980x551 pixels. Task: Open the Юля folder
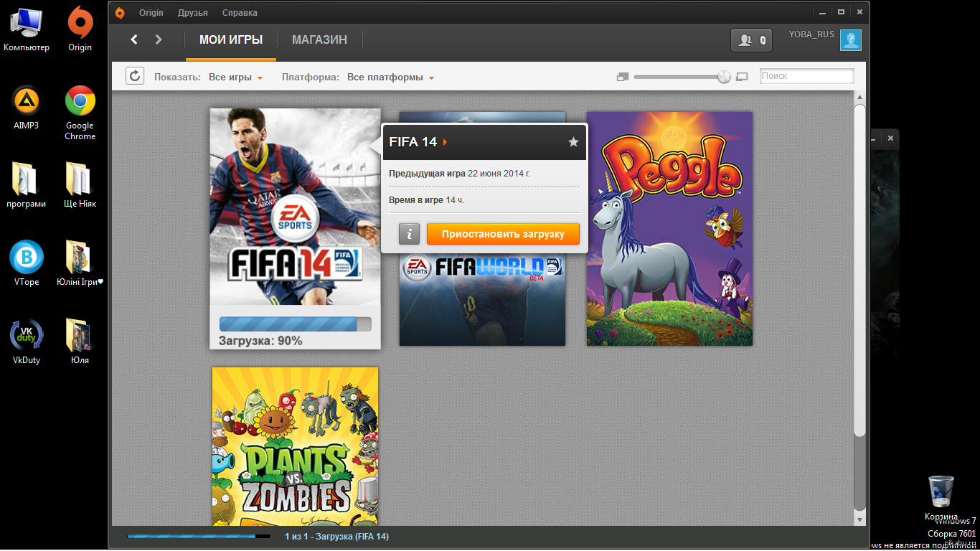click(x=80, y=342)
